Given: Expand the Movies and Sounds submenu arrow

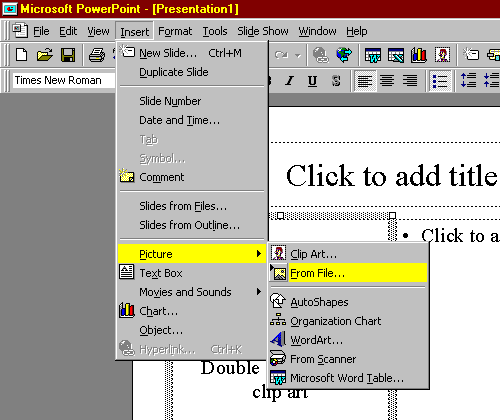Looking at the screenshot, I should point(259,292).
